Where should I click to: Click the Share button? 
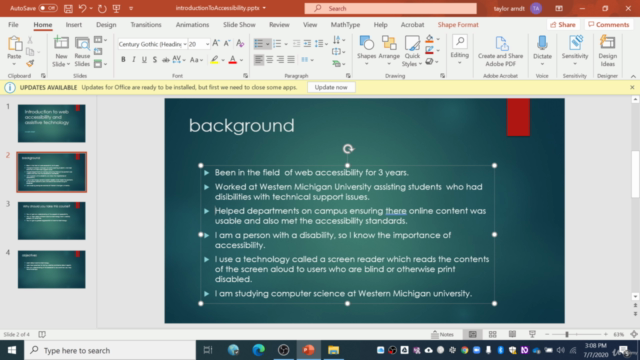(563, 24)
